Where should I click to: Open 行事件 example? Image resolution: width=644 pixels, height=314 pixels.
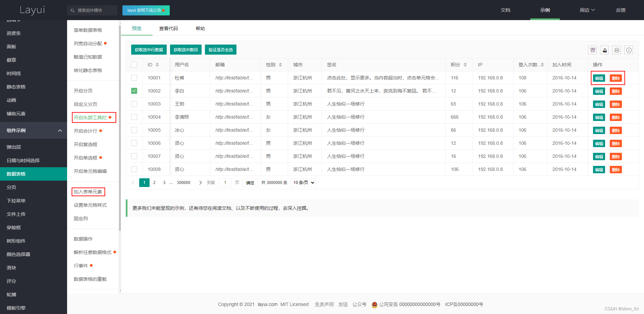81,266
